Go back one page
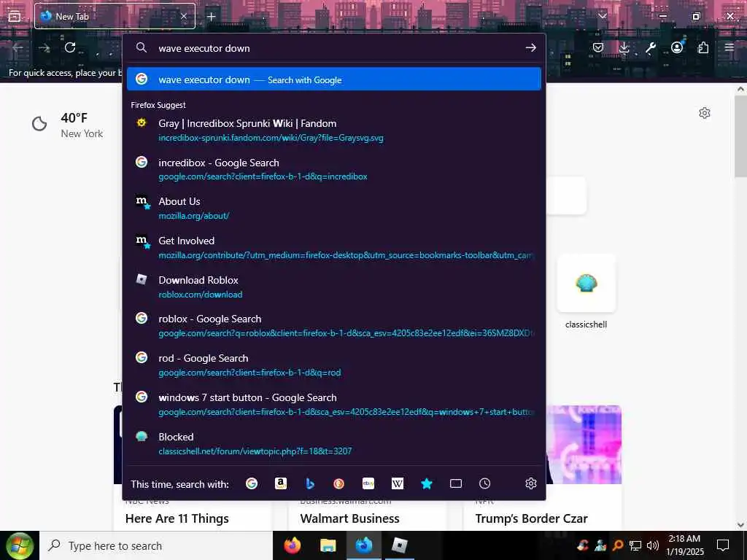Viewport: 747px width, 560px height. pos(18,47)
